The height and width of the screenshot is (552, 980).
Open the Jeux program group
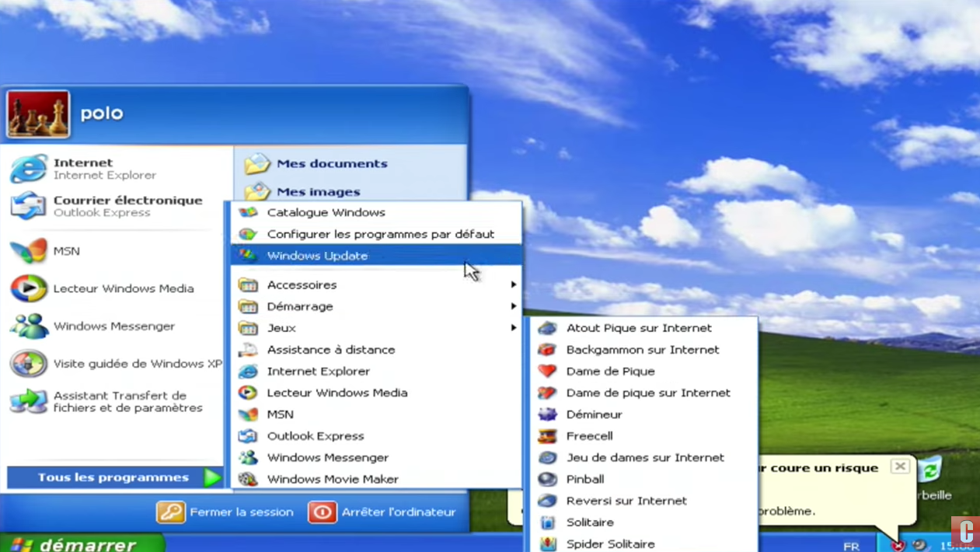point(376,328)
